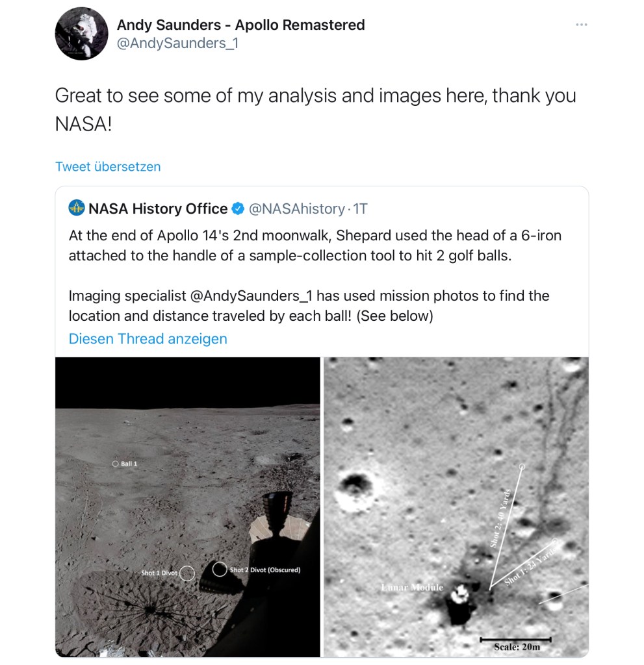Click 'Tweet übersetzen' to translate
644x665 pixels.
tap(108, 166)
